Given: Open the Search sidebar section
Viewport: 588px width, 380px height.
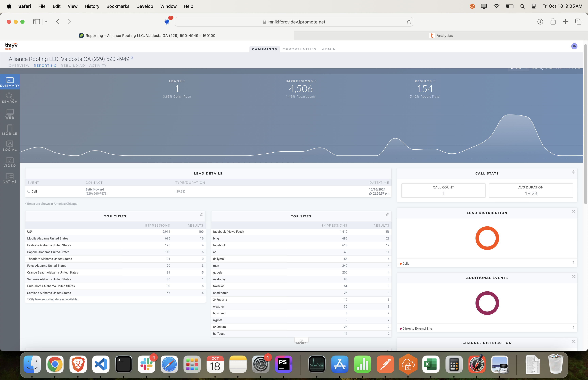Looking at the screenshot, I should [x=10, y=98].
